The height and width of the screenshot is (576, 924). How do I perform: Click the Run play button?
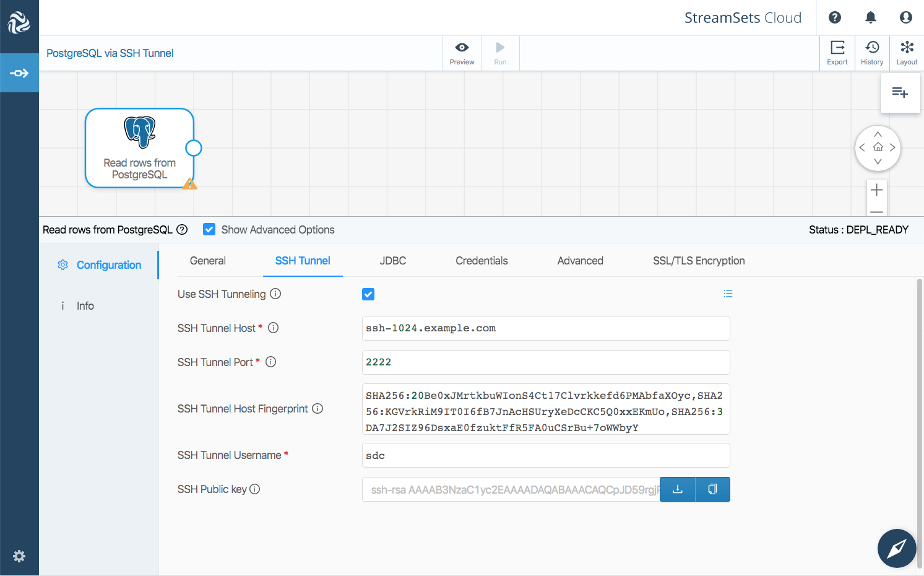(500, 53)
